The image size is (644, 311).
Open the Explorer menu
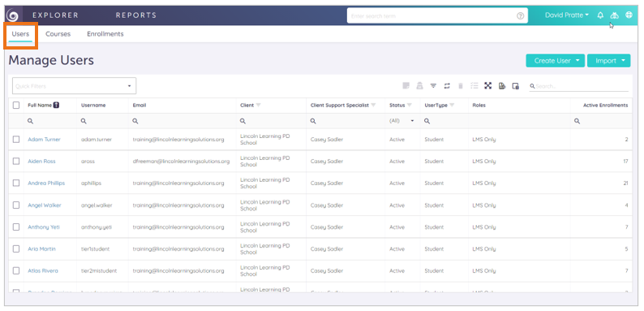click(55, 15)
